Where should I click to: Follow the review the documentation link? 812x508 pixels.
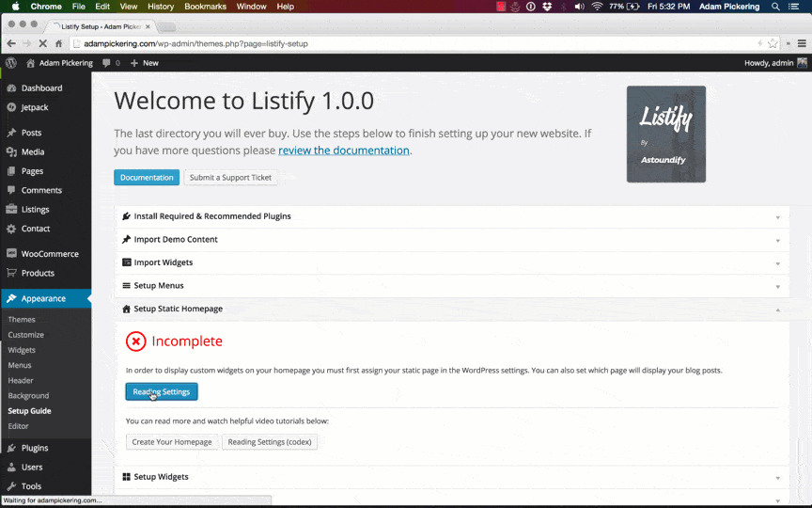coord(344,151)
